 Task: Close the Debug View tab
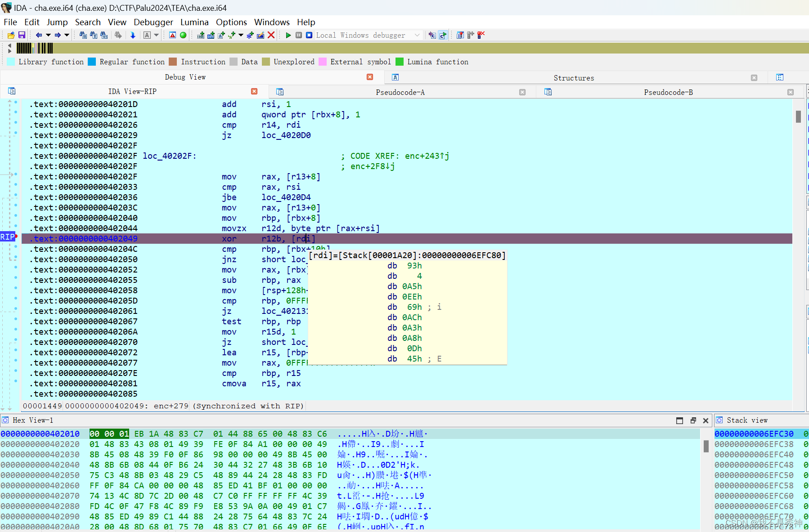click(x=370, y=77)
